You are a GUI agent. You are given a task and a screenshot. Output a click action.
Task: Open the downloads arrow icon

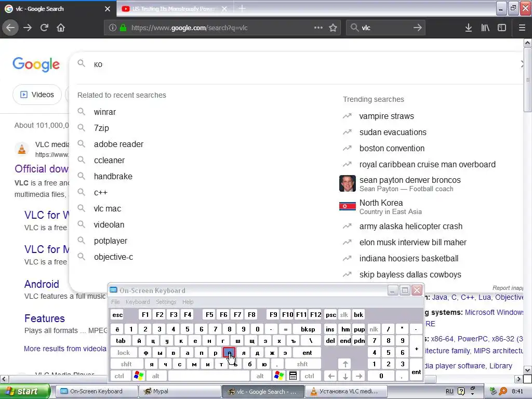coord(469,28)
